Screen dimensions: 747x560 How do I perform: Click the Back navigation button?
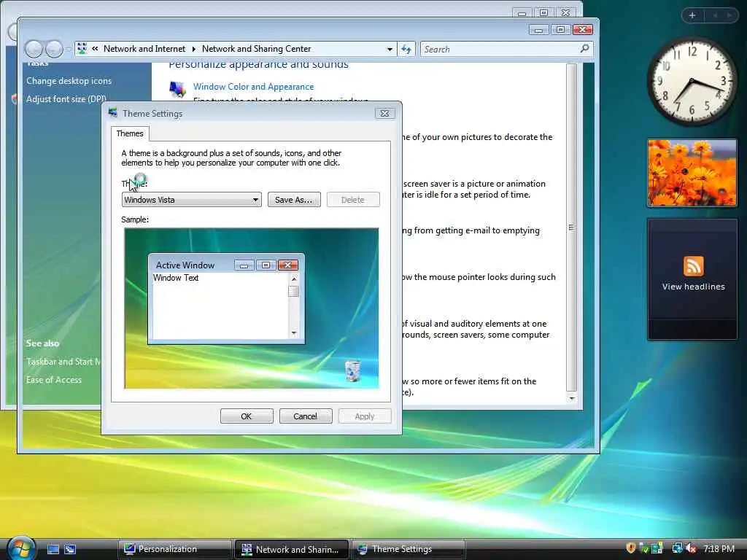coord(34,49)
